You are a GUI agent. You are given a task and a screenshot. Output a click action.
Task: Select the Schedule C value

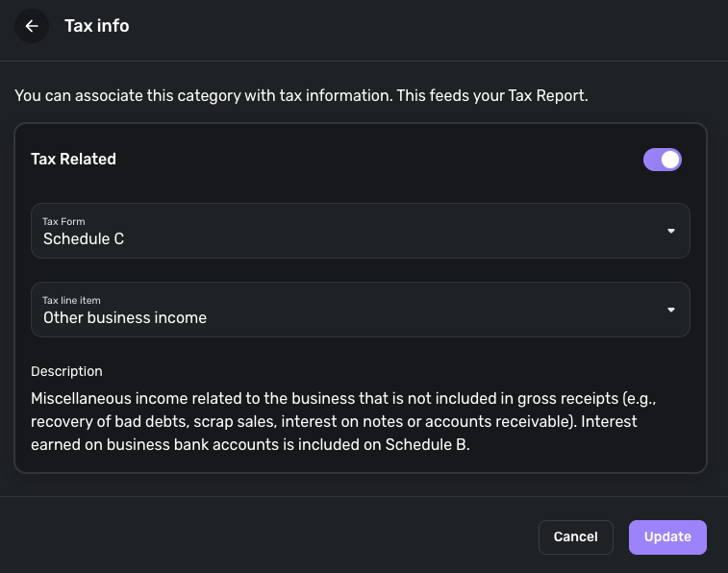tap(84, 238)
